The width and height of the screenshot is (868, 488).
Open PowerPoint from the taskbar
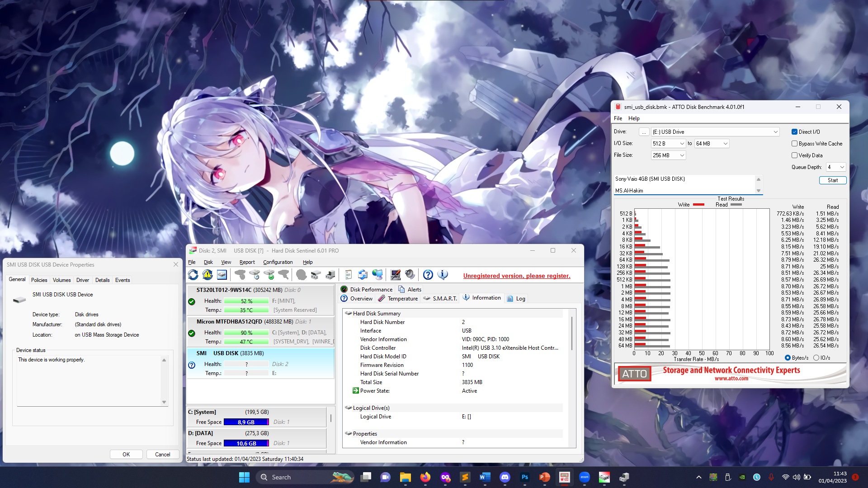[544, 477]
